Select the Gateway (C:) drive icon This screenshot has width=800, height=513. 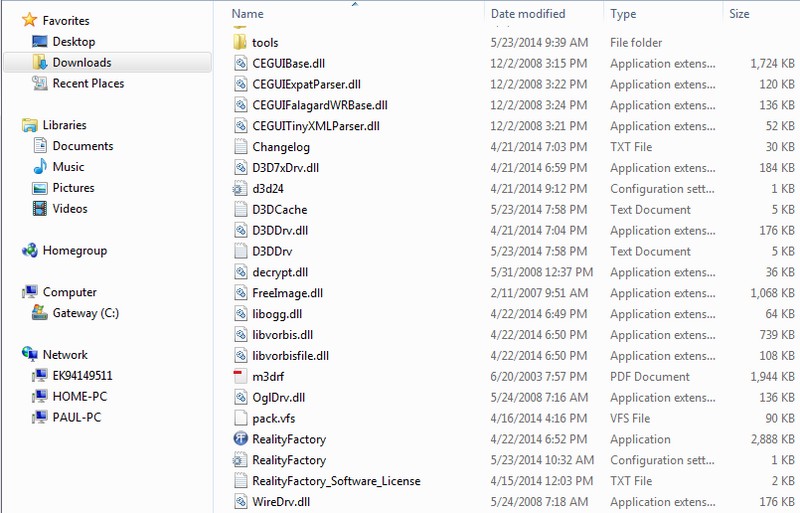click(40, 313)
